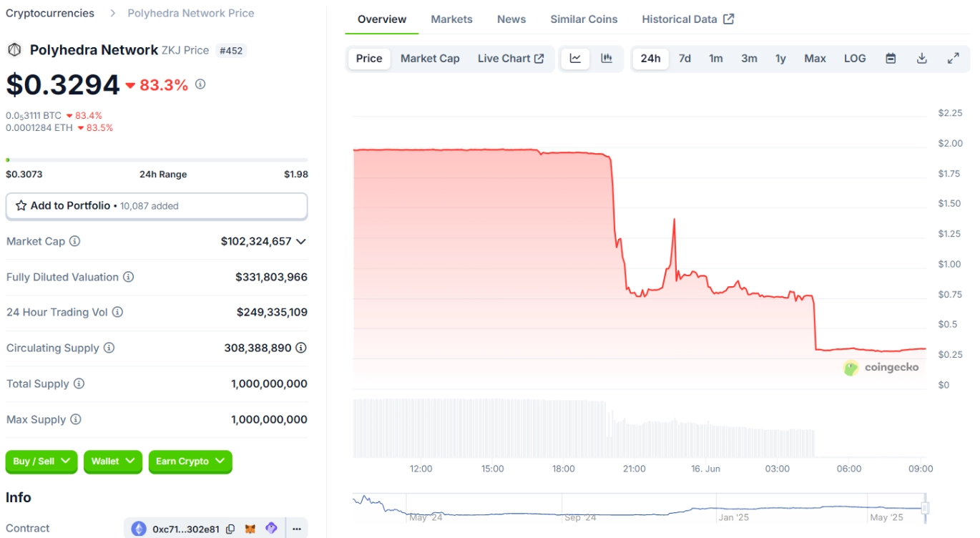
Task: Select the 3m time range
Action: pos(749,59)
